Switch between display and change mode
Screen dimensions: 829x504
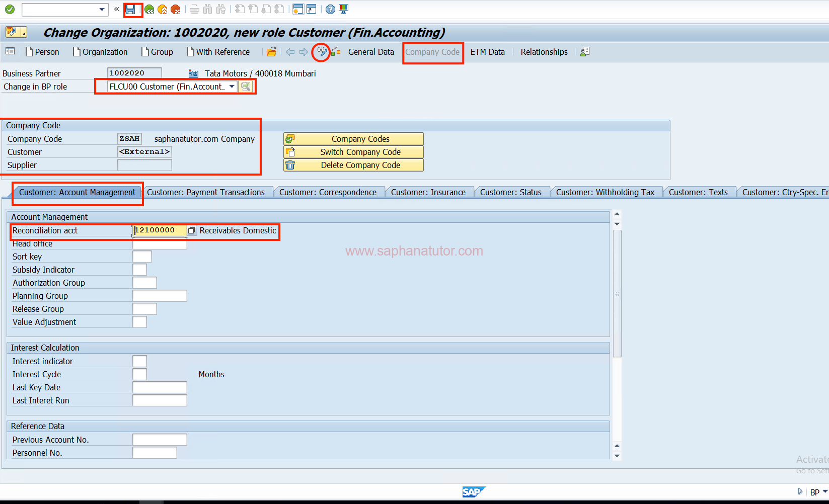[321, 52]
